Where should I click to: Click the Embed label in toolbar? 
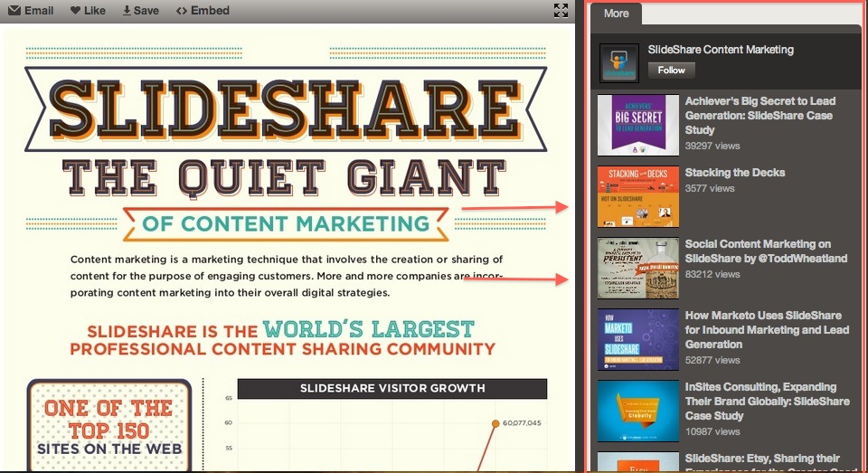click(x=210, y=11)
